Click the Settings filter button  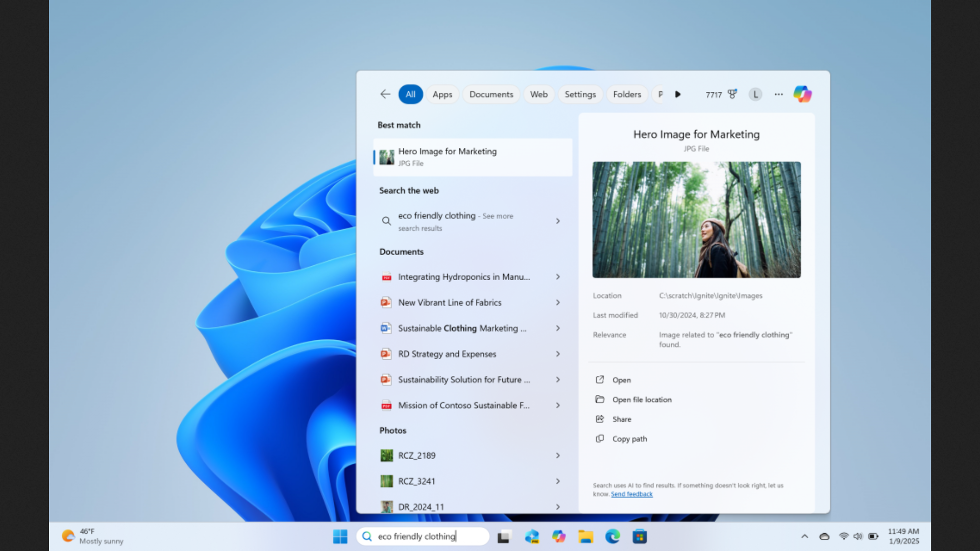579,93
